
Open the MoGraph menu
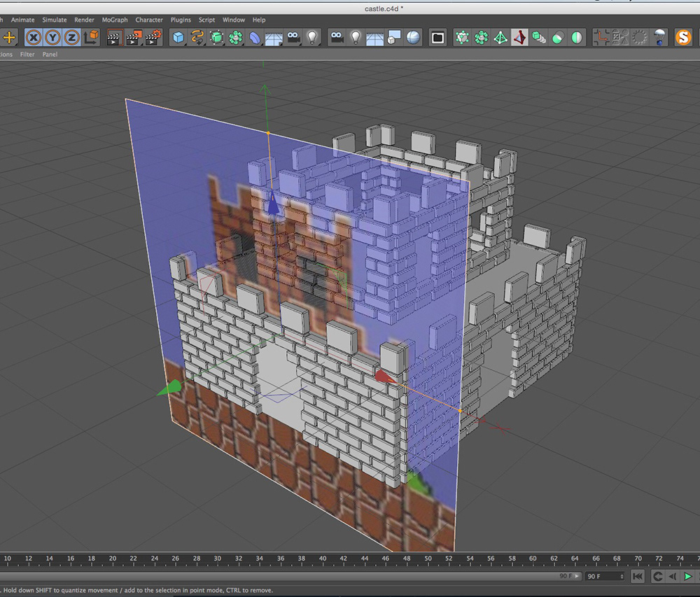click(115, 20)
